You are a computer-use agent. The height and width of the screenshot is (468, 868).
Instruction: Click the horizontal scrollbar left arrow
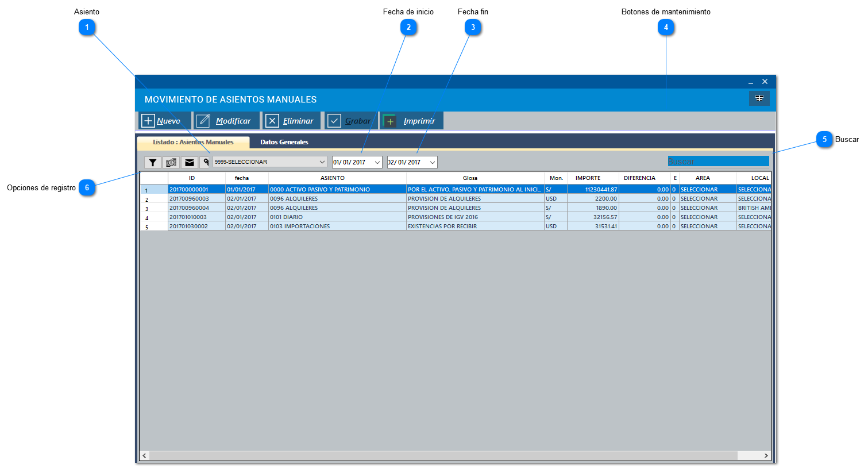pos(145,455)
